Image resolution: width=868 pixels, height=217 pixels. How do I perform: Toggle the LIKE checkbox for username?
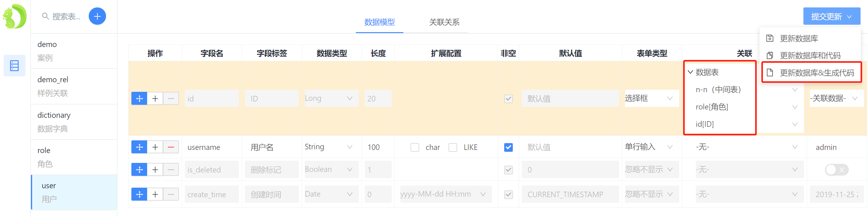(x=453, y=147)
